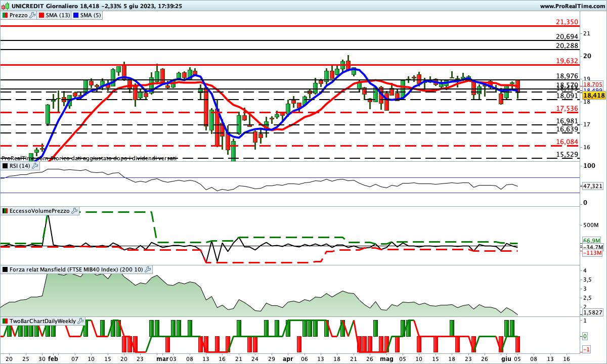Screen dimensions: 607x364
Task: Click the feb month label on the time axis
Action: tap(53, 358)
